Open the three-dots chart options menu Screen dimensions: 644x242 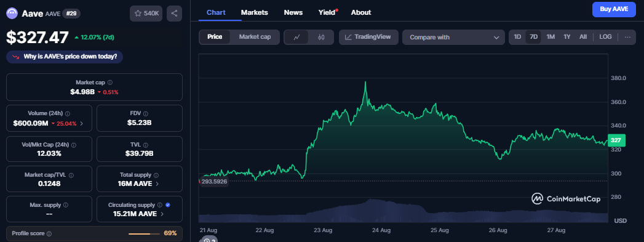tap(627, 37)
